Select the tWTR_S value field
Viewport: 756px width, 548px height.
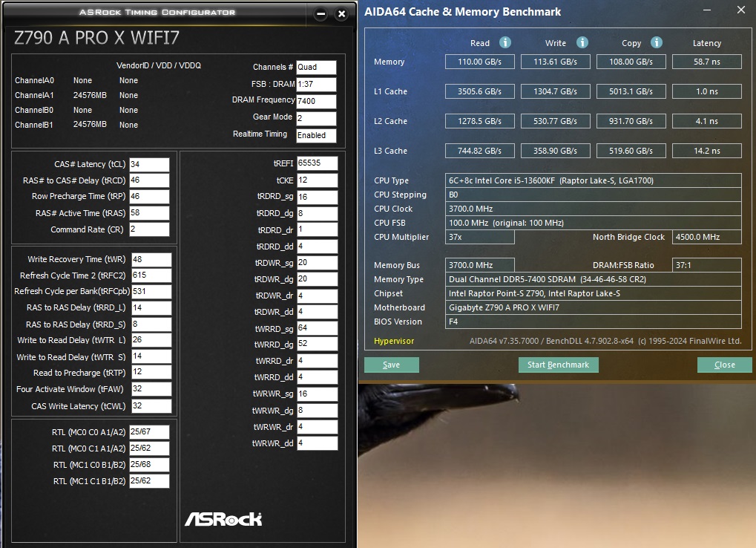coord(151,356)
